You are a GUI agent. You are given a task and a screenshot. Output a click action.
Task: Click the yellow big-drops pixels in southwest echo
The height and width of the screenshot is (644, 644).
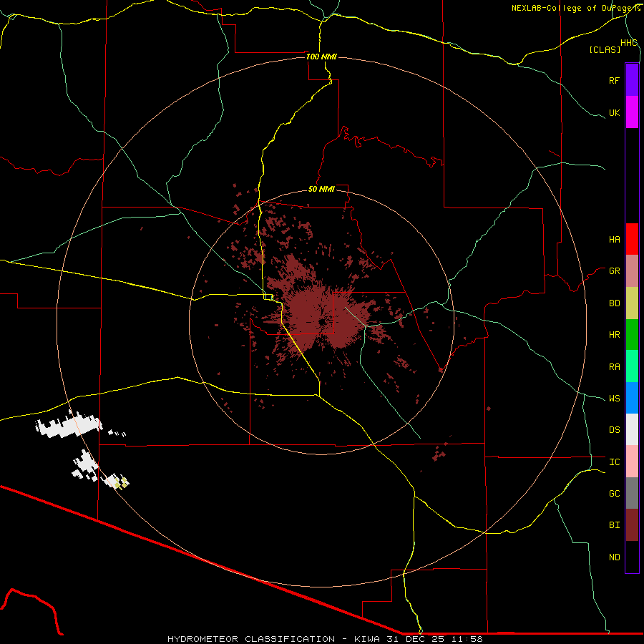click(121, 482)
